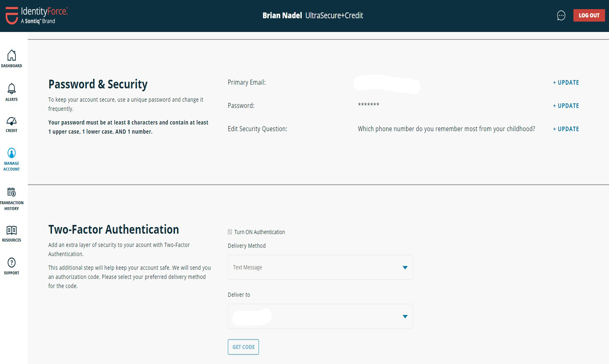
Task: Click the Alerts menu label
Action: click(x=11, y=100)
